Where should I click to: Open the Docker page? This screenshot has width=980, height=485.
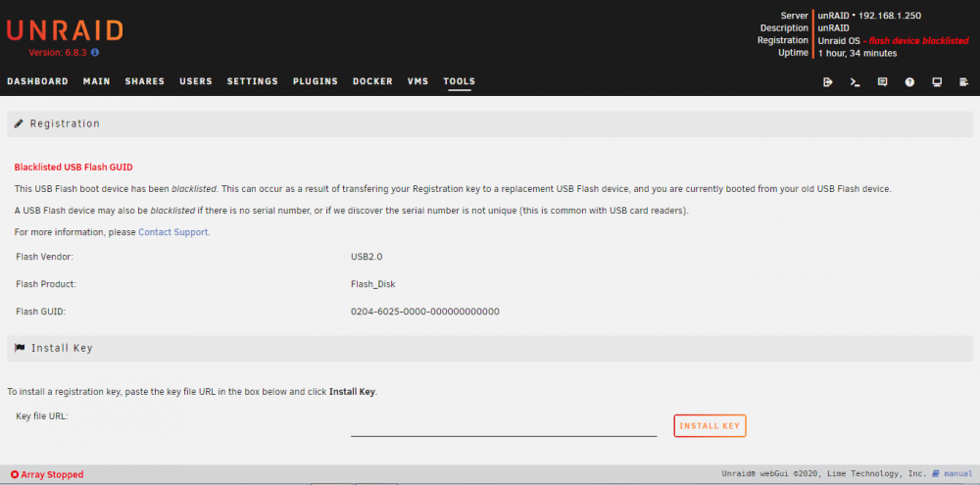pyautogui.click(x=372, y=82)
